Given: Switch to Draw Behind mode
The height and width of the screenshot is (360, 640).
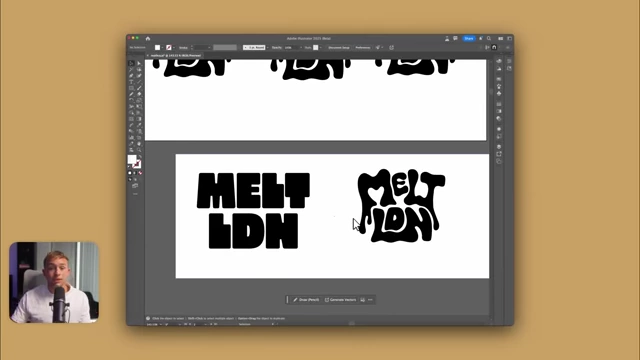Looking at the screenshot, I should [136, 179].
